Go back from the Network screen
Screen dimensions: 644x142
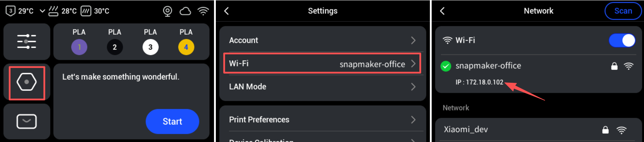(443, 11)
